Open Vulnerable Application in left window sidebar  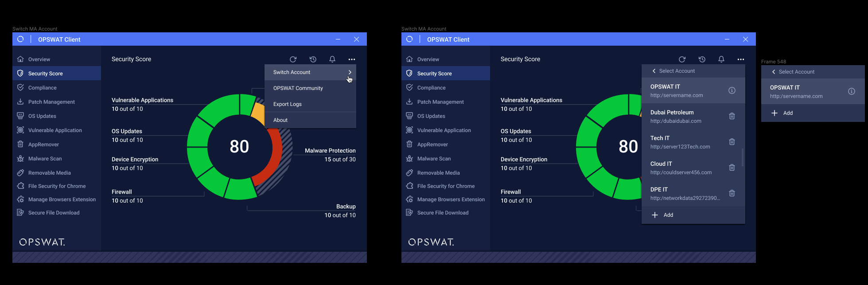[x=57, y=130]
